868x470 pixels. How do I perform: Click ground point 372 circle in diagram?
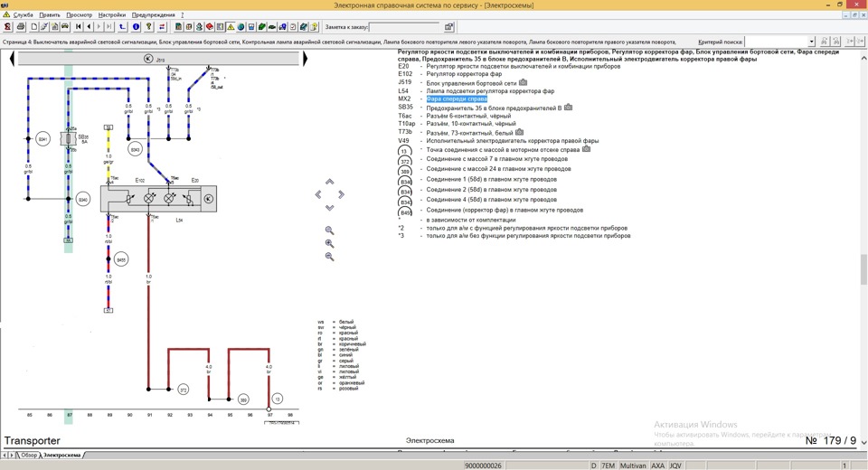coord(184,390)
